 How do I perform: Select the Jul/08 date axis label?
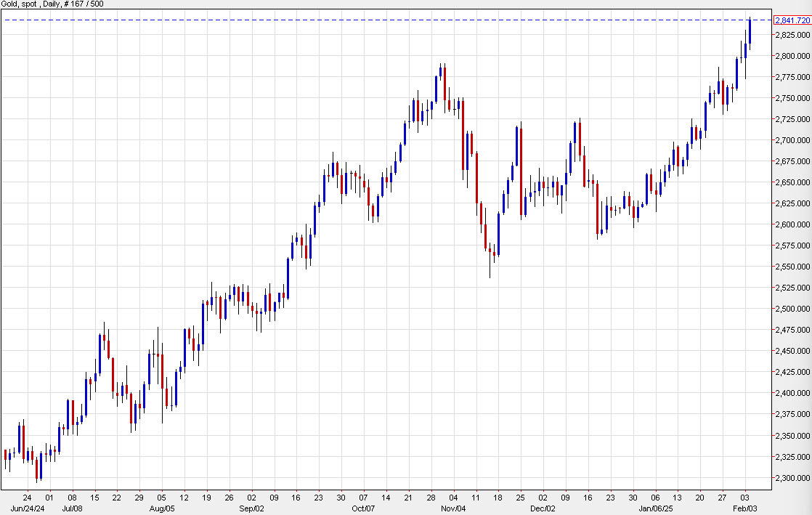[72, 508]
